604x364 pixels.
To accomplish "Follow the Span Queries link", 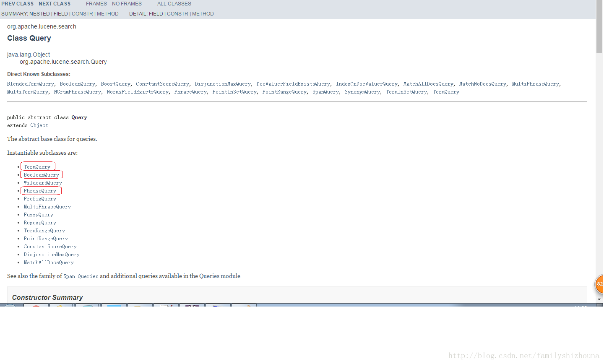I will tap(81, 276).
